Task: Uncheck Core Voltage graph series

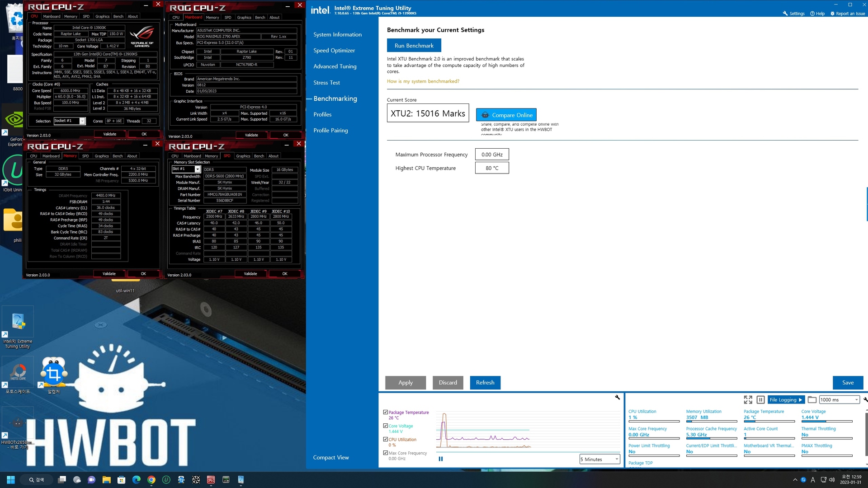Action: click(385, 426)
